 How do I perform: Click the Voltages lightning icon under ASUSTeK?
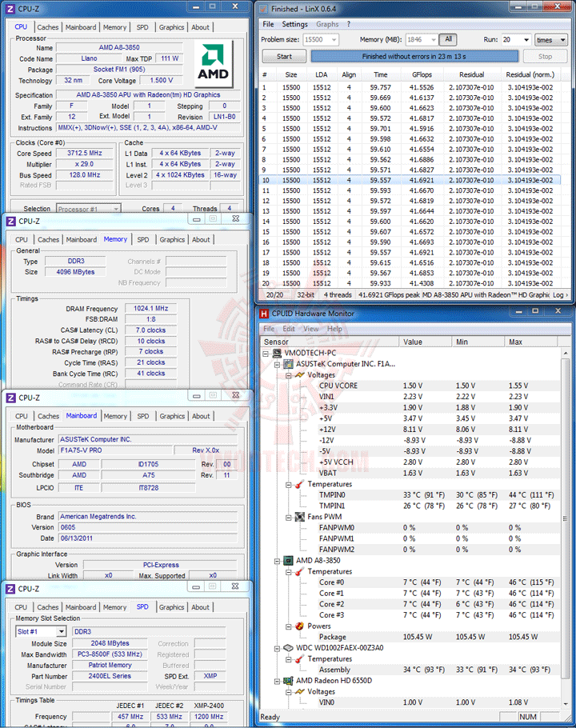point(300,374)
